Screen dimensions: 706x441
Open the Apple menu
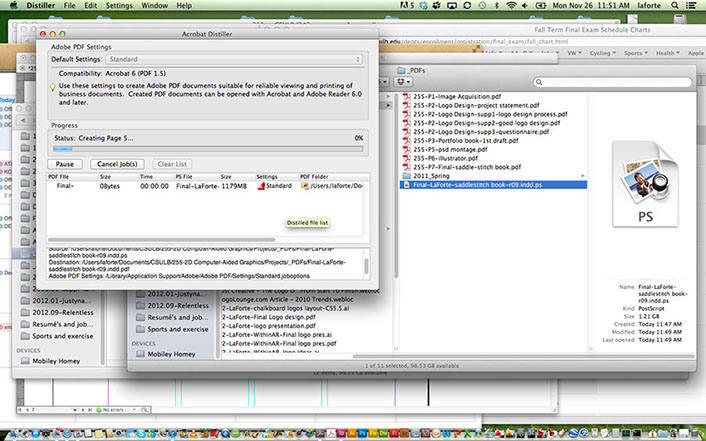click(14, 5)
